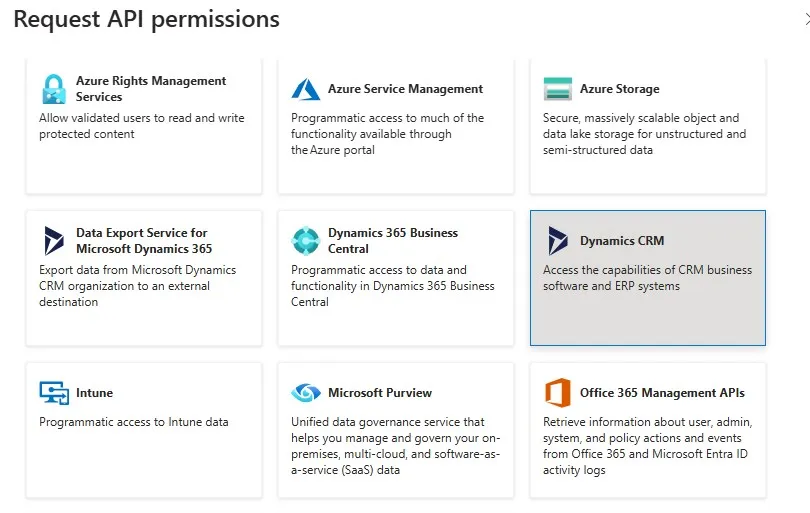Viewport: 810px width, 513px height.
Task: Click the Azure Rights Management Services padlock icon
Action: point(54,89)
